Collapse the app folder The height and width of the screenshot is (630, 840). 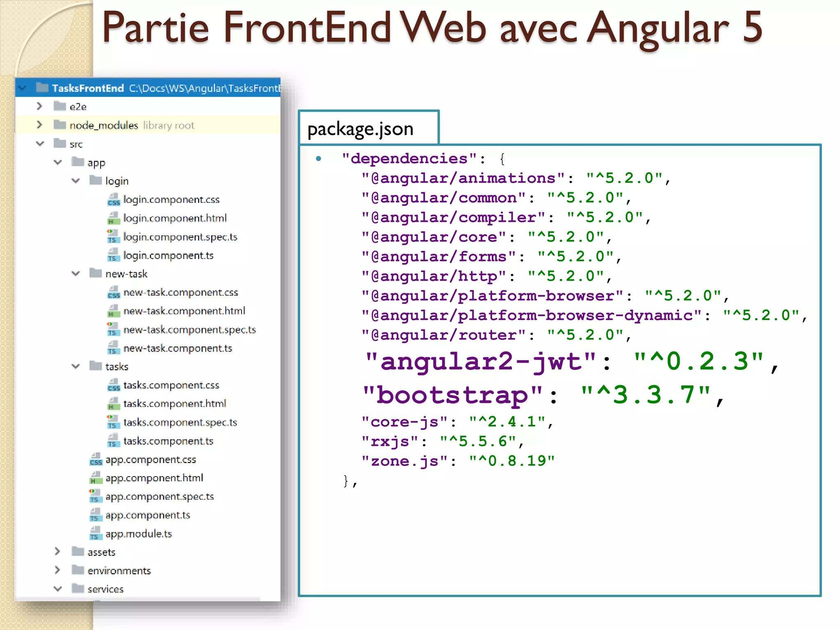[58, 162]
